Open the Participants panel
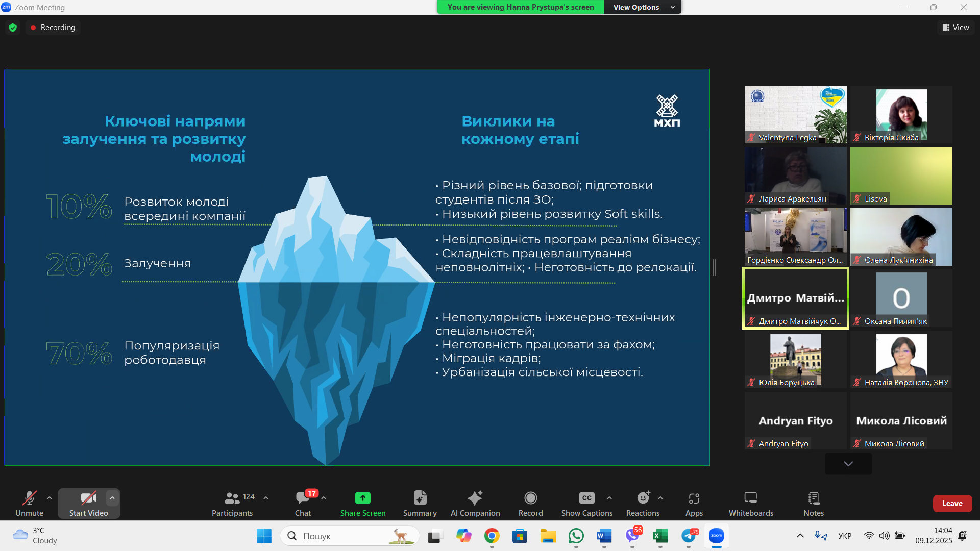 [x=232, y=503]
